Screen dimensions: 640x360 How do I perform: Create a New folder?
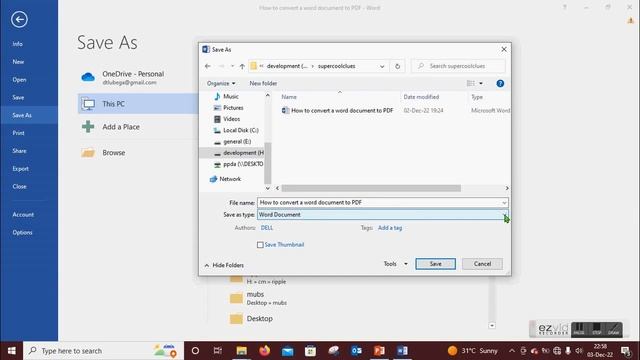(x=263, y=83)
